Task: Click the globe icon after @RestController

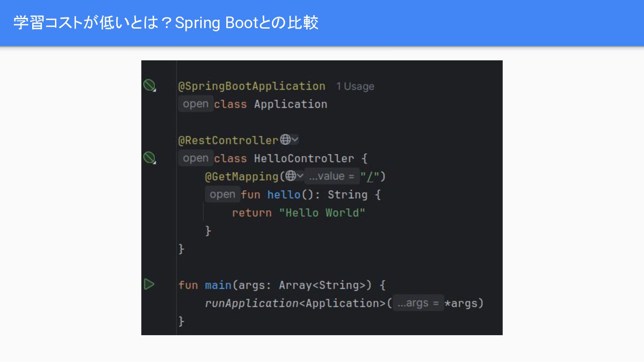Action: pyautogui.click(x=285, y=140)
